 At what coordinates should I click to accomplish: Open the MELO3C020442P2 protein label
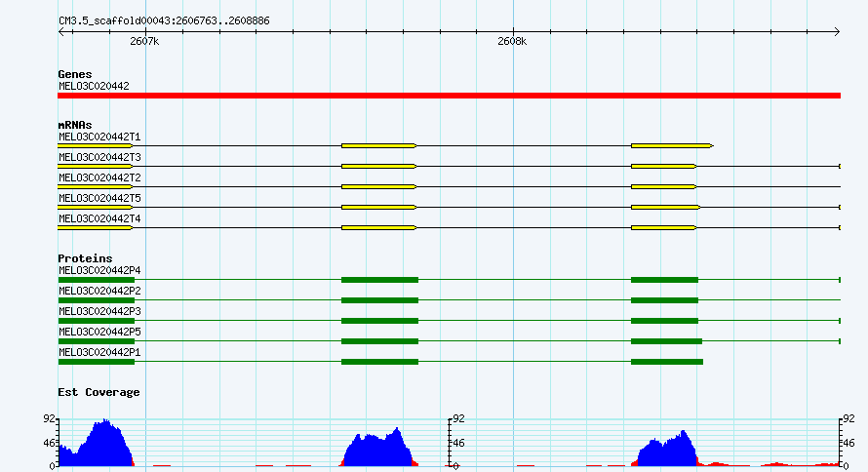click(x=99, y=292)
